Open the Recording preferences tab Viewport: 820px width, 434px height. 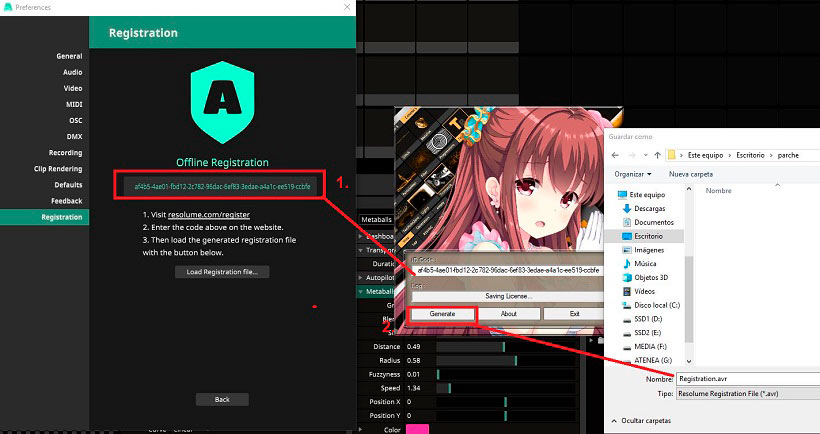(65, 153)
